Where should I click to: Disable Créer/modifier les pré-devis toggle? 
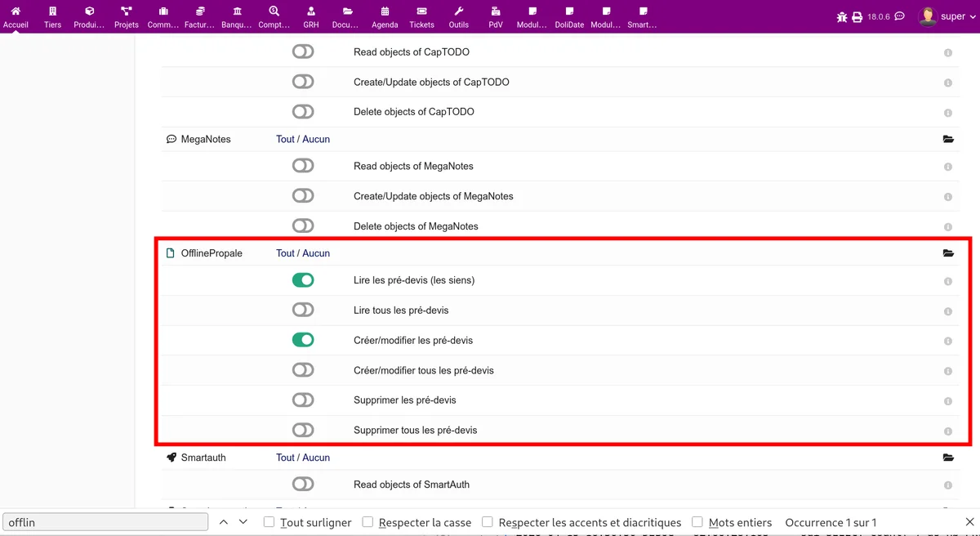click(303, 340)
